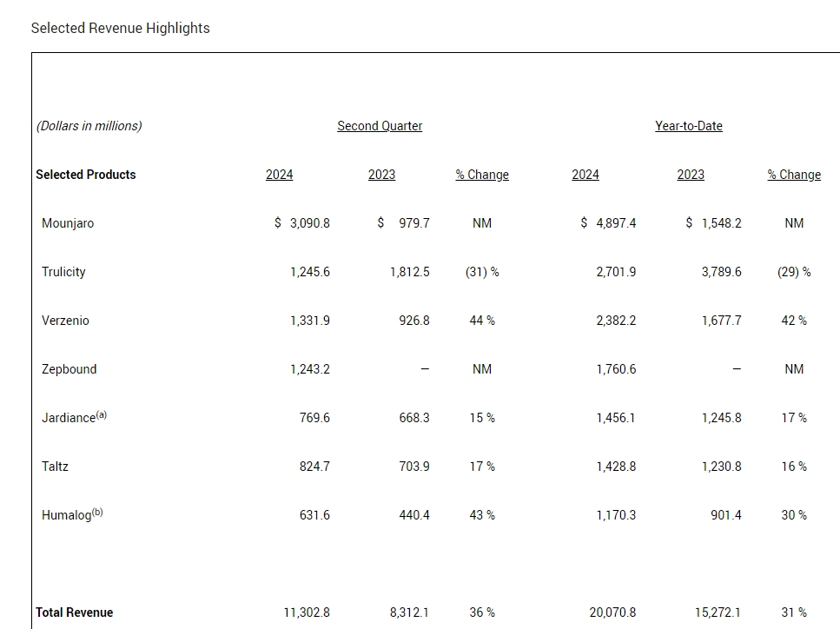Click Humalog's 43 % change

click(482, 515)
